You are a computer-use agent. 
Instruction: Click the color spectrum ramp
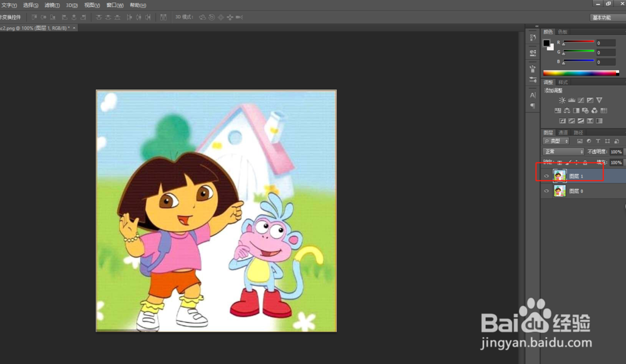[581, 73]
